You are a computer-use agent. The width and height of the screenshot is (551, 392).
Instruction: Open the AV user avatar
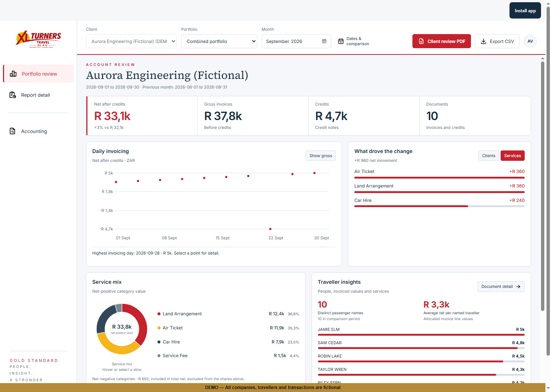coord(530,41)
